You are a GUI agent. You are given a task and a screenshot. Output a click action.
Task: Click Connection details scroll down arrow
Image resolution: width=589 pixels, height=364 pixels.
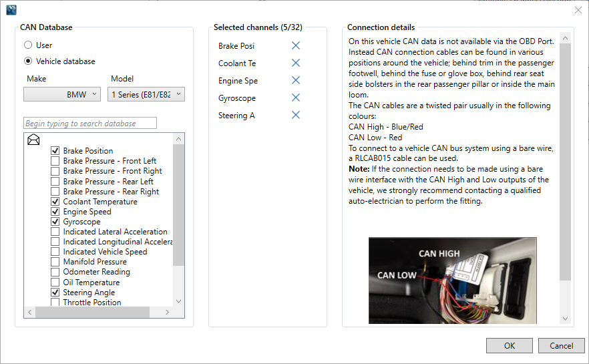coord(566,319)
